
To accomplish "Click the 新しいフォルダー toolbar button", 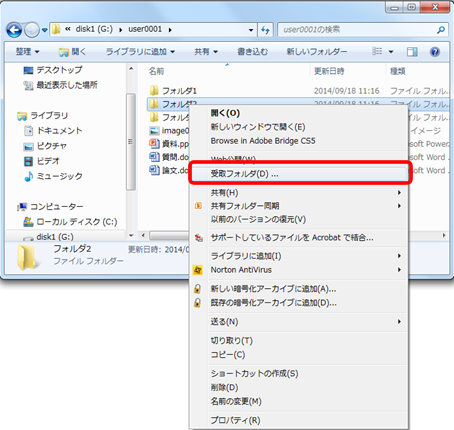I will [317, 52].
